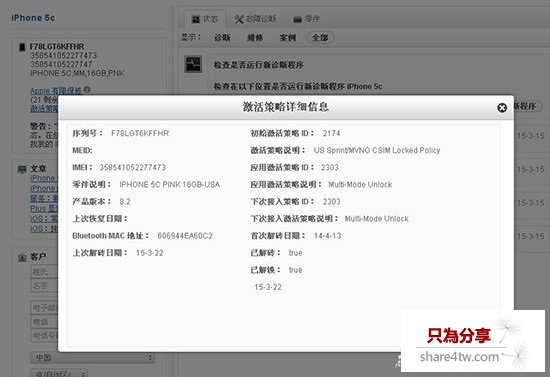Viewport: 550px width, 377px height.
Task: Click the IMEI value in the dialog
Action: 133,168
